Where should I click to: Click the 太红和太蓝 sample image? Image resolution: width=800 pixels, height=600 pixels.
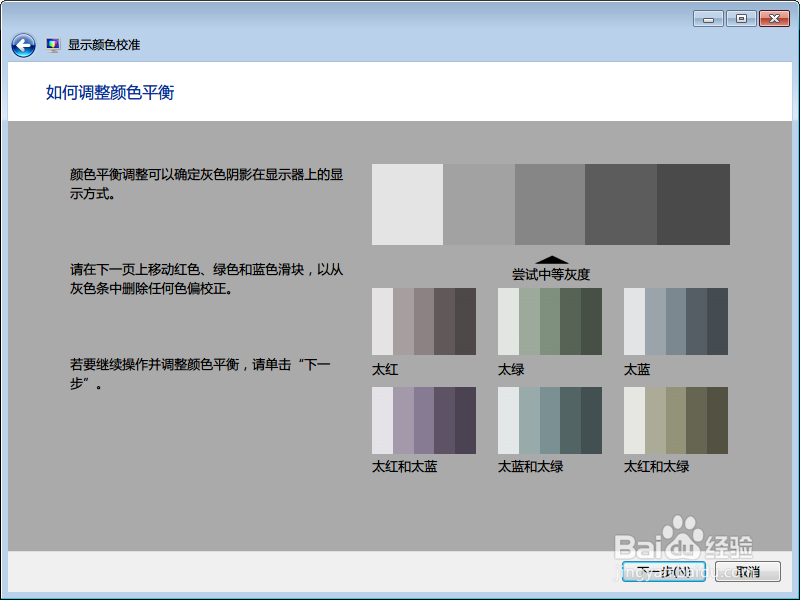coord(423,420)
